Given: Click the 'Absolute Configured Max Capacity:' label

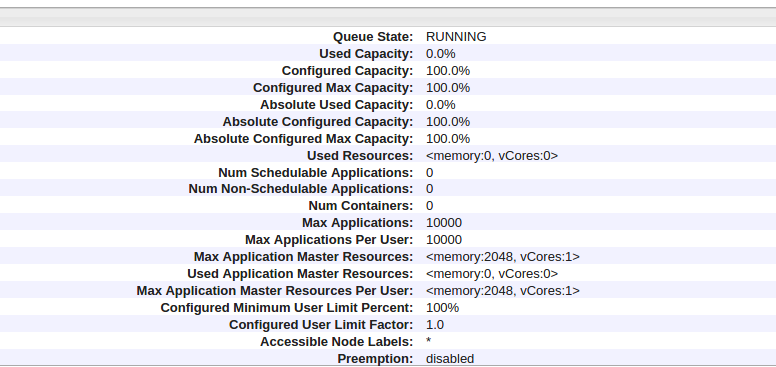Looking at the screenshot, I should tap(303, 138).
